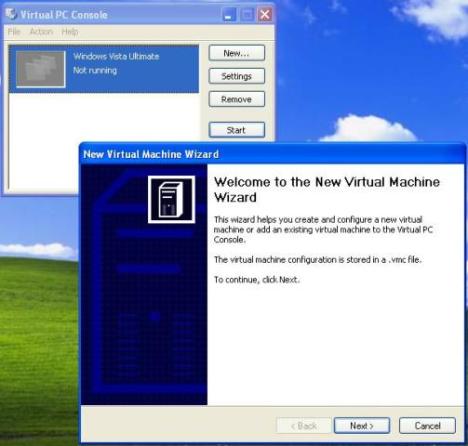Maximize the Virtual PC Console window
Viewport: 468px width, 446px height.
[x=247, y=15]
